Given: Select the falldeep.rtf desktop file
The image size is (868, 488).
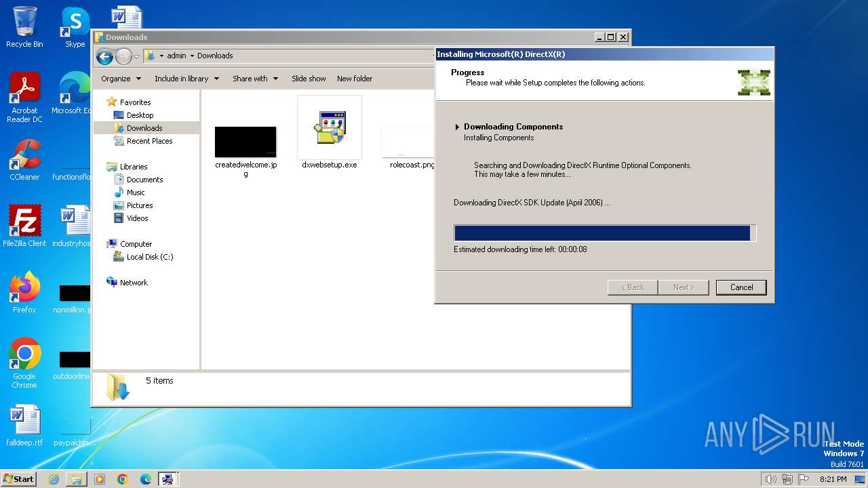Looking at the screenshot, I should click(x=24, y=426).
